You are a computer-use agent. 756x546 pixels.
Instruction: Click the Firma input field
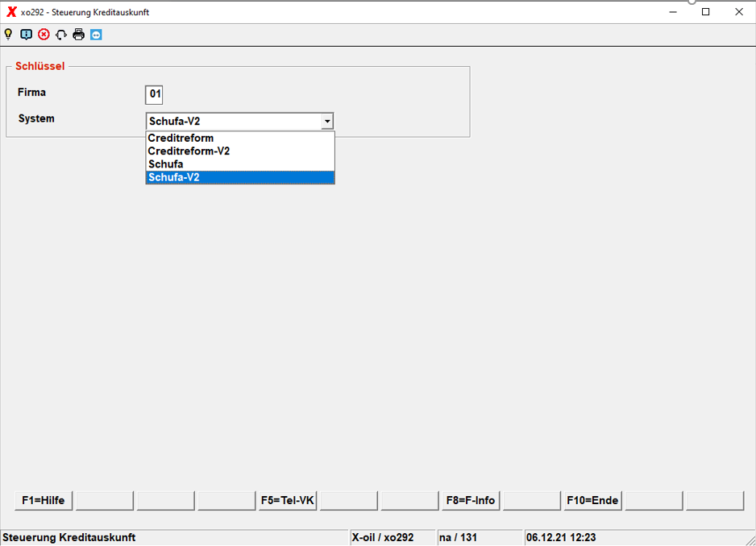(x=154, y=94)
